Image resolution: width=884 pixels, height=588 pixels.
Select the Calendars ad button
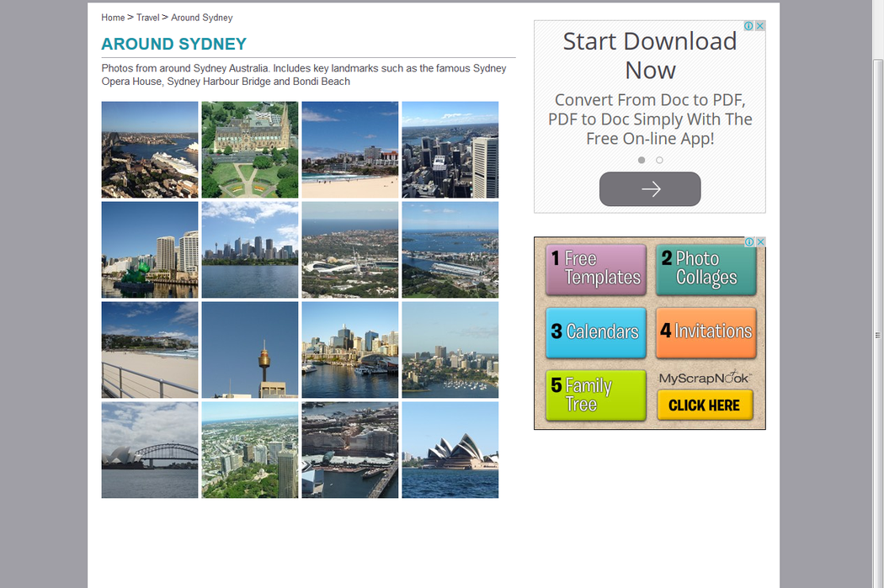coord(596,331)
